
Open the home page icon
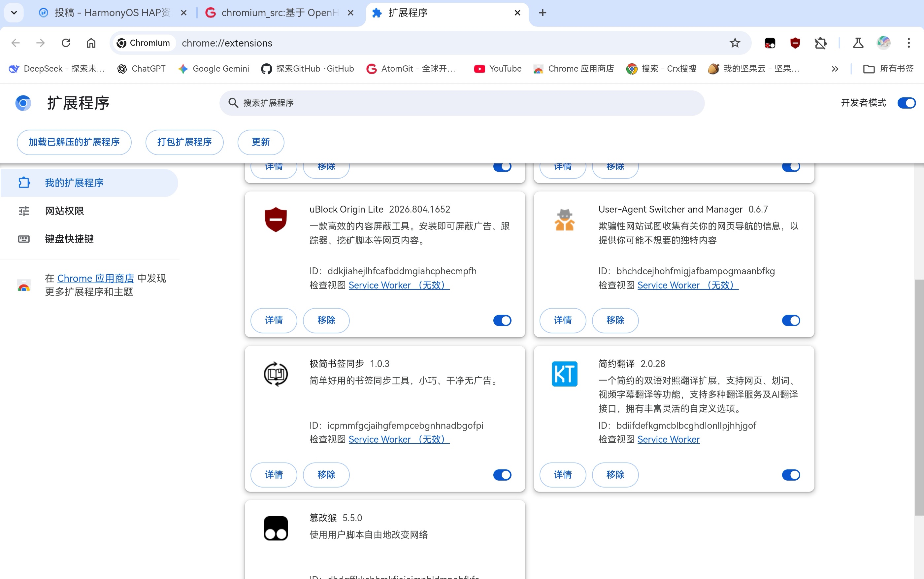tap(91, 43)
